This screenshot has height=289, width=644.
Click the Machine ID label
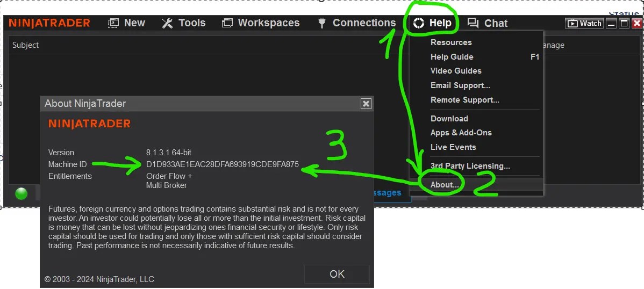tap(68, 164)
